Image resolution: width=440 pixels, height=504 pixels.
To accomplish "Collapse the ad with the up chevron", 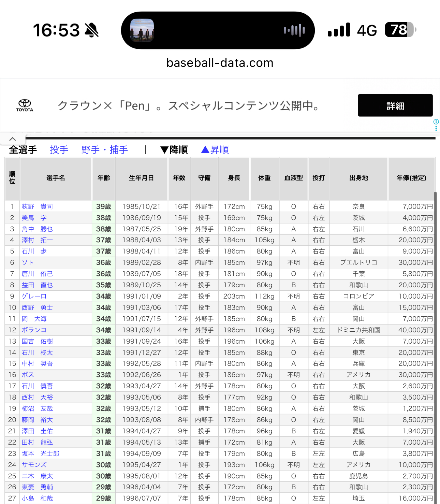I will [x=13, y=139].
